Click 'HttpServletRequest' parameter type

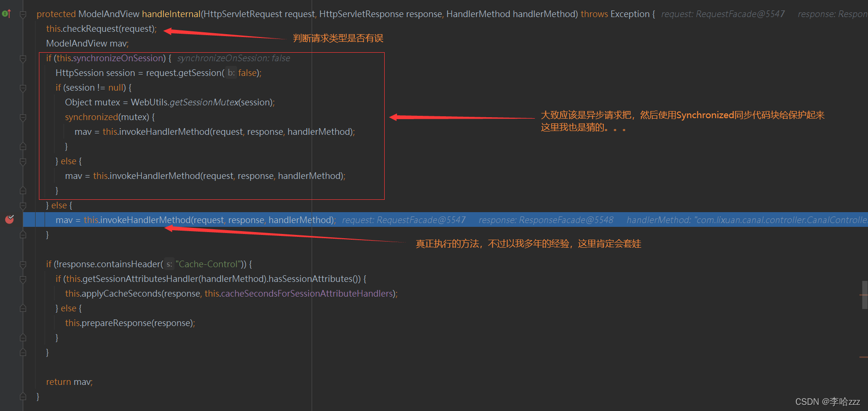tap(243, 14)
